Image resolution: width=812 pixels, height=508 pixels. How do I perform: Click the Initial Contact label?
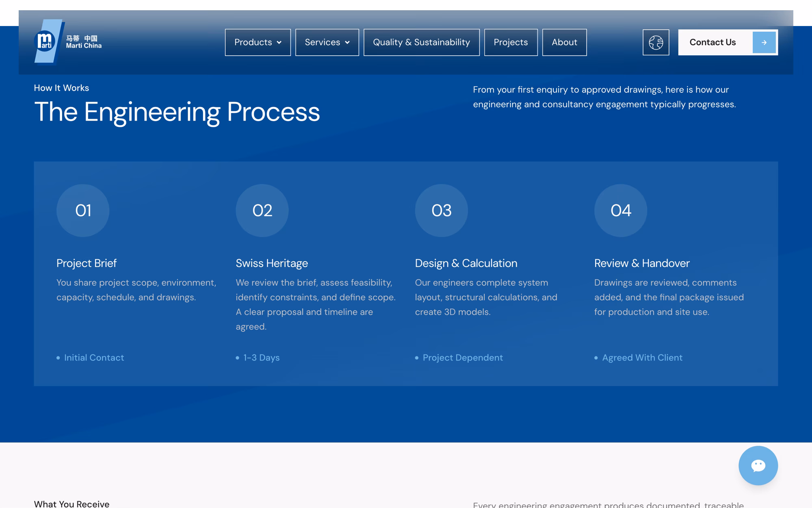(94, 358)
